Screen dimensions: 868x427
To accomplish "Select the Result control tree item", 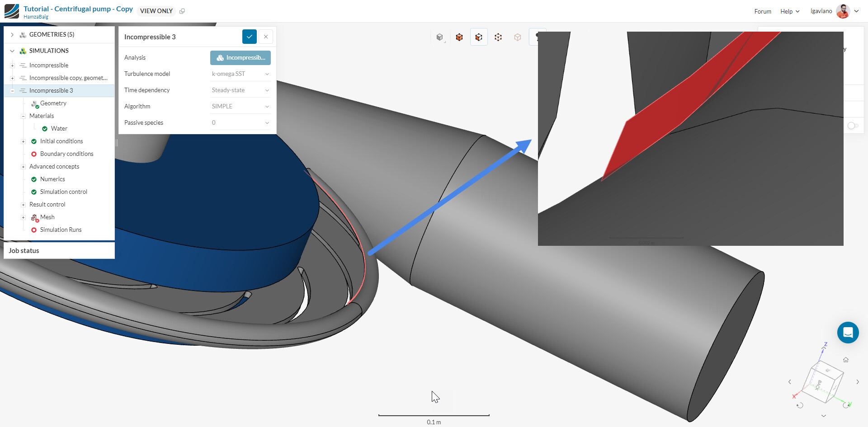I will (x=47, y=205).
